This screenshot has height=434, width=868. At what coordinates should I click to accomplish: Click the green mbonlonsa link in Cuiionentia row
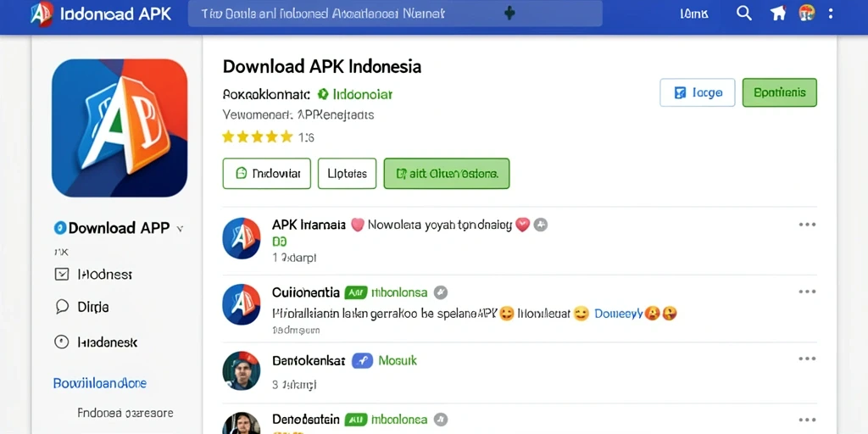(399, 292)
